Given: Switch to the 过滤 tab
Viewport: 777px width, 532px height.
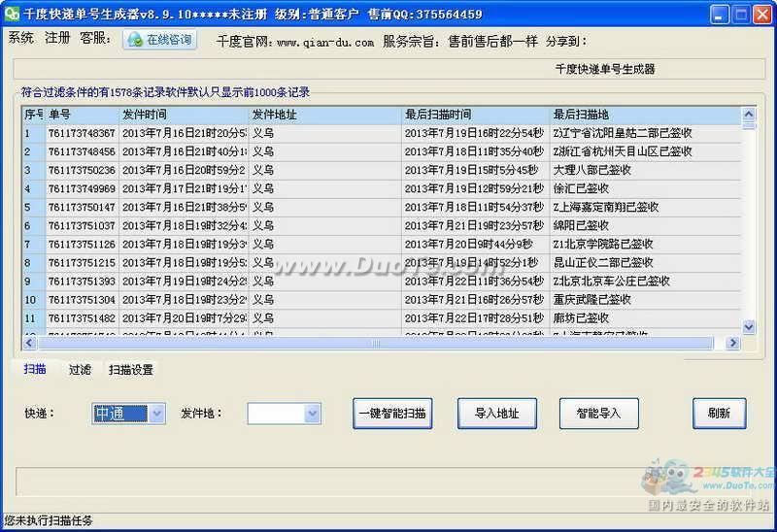Looking at the screenshot, I should (x=80, y=370).
